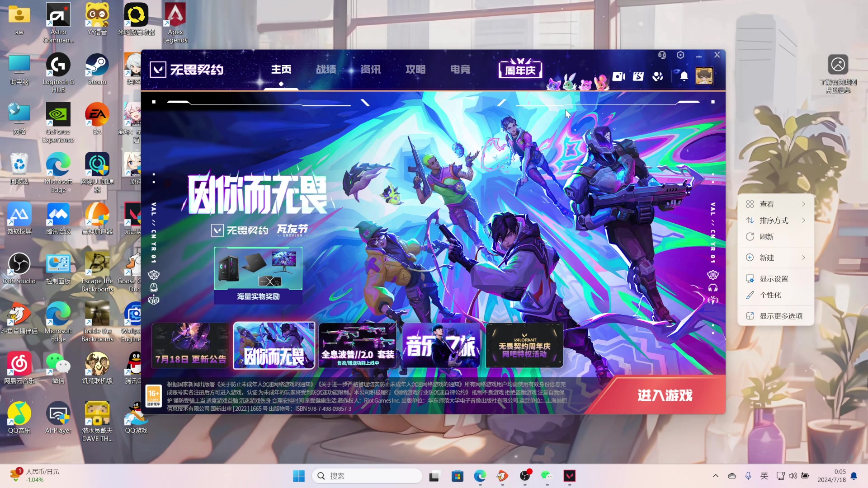Open Microsoft Store from the taskbar
Screen dimensions: 868x488
(457, 476)
